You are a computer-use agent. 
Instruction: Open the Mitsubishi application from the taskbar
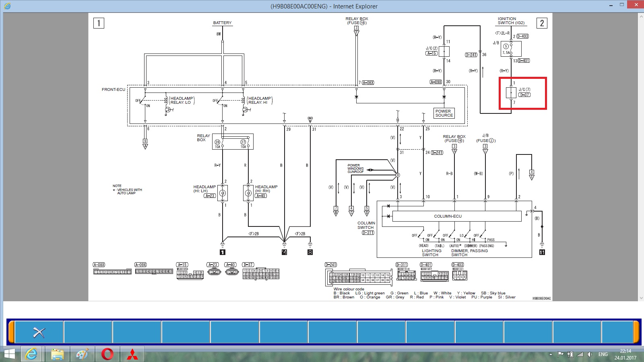[x=132, y=354]
